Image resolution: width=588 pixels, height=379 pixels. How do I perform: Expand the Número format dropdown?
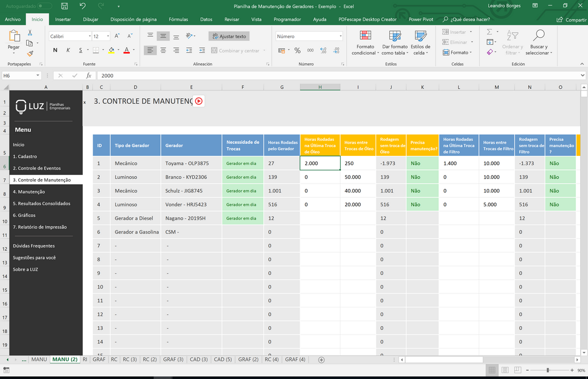pos(340,37)
